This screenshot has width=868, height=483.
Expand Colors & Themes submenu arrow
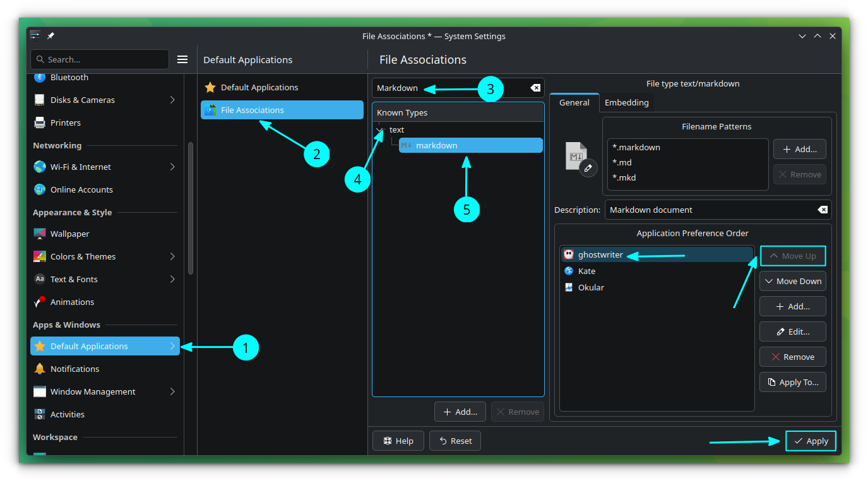[172, 256]
